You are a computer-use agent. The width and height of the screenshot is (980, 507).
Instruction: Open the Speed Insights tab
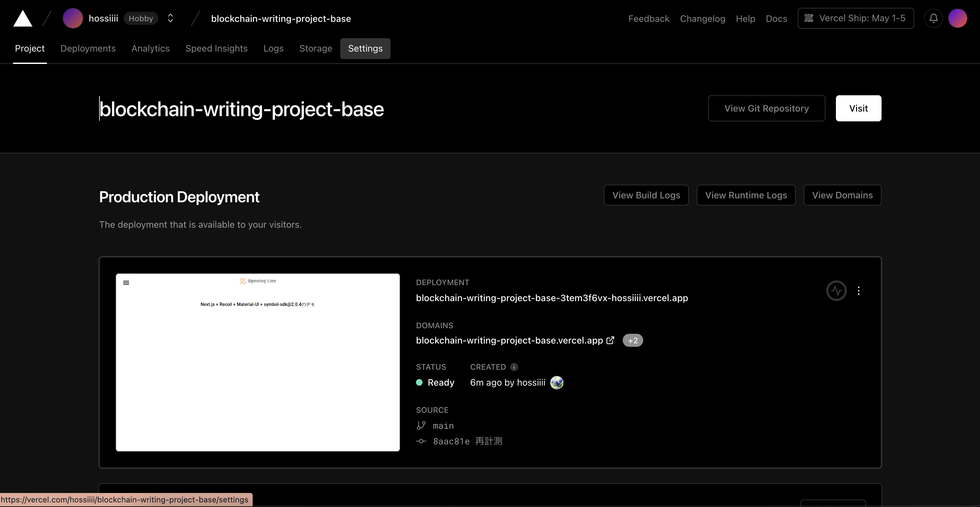[216, 48]
